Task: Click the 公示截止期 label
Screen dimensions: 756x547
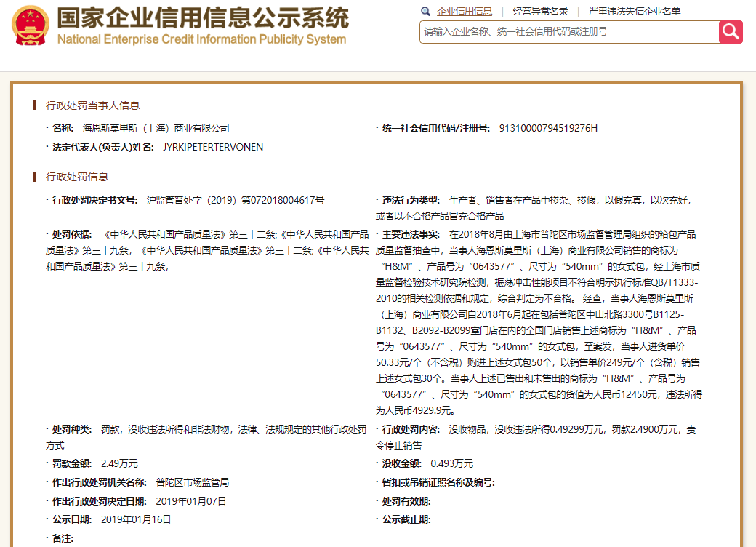Action: click(x=406, y=519)
